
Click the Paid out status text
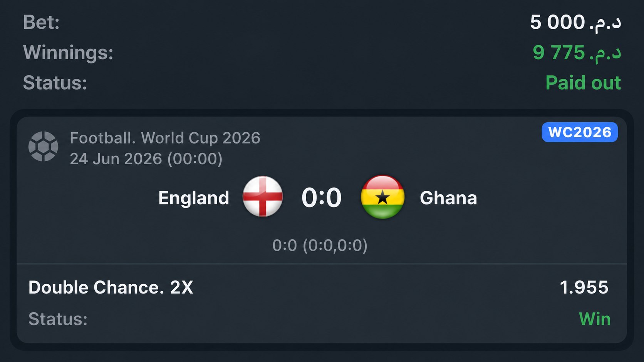[x=583, y=83]
